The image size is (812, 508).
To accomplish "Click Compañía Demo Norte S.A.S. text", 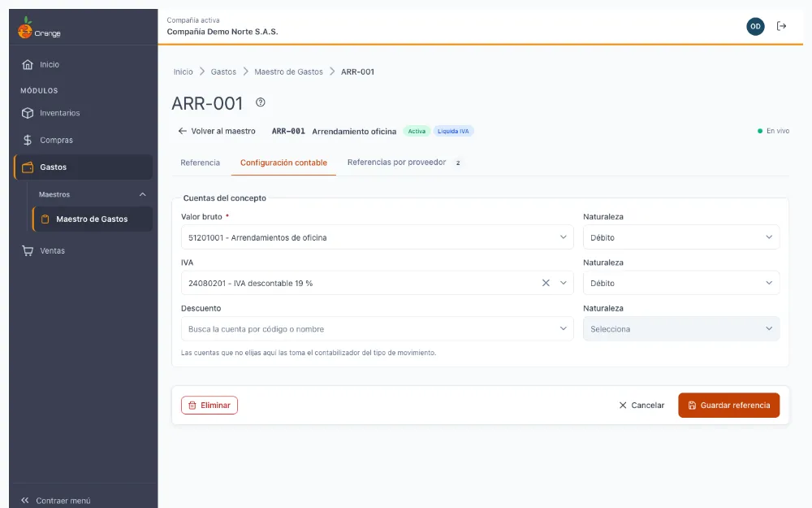I will point(222,32).
